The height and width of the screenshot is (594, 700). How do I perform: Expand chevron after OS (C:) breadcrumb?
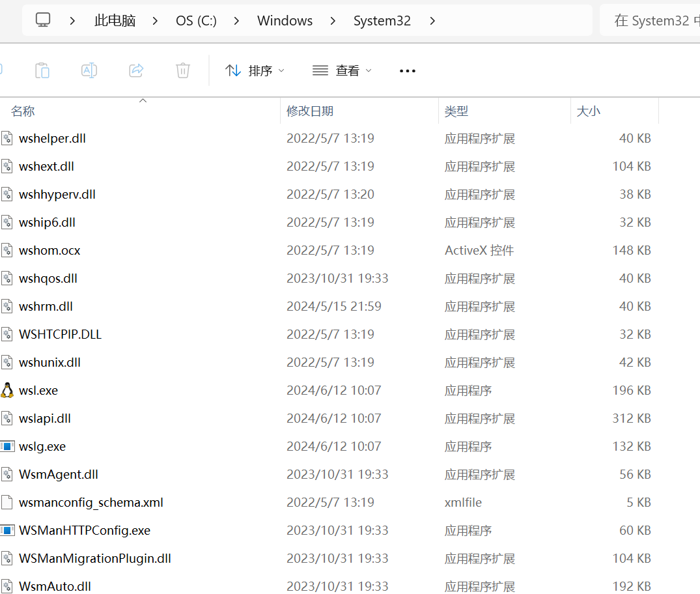click(x=236, y=21)
